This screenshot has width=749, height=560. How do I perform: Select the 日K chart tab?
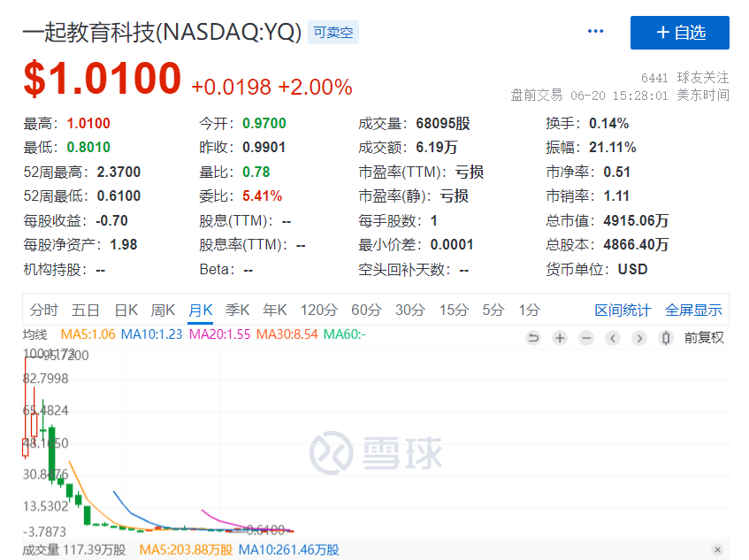pyautogui.click(x=126, y=310)
